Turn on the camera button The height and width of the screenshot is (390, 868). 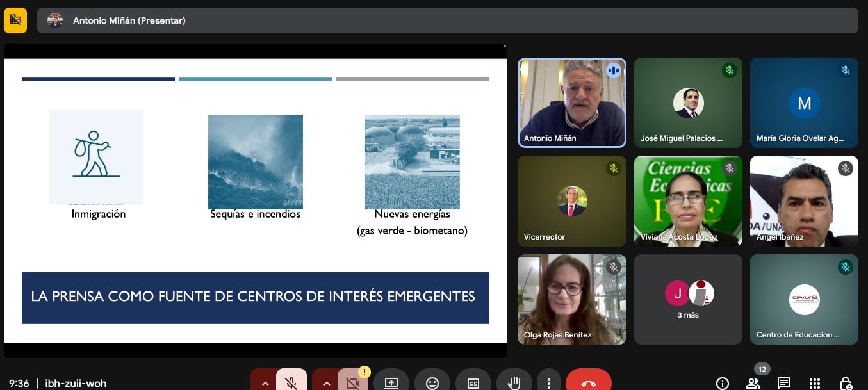pyautogui.click(x=352, y=382)
